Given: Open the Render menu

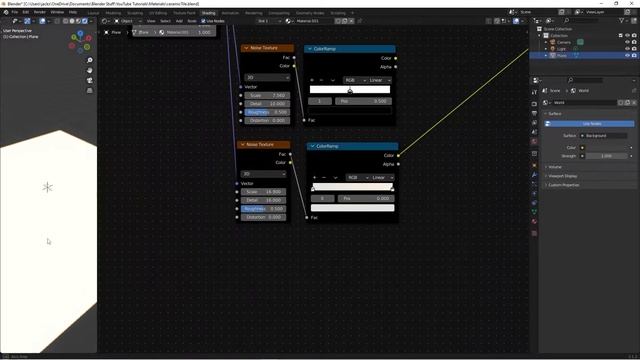Looking at the screenshot, I should (x=40, y=12).
